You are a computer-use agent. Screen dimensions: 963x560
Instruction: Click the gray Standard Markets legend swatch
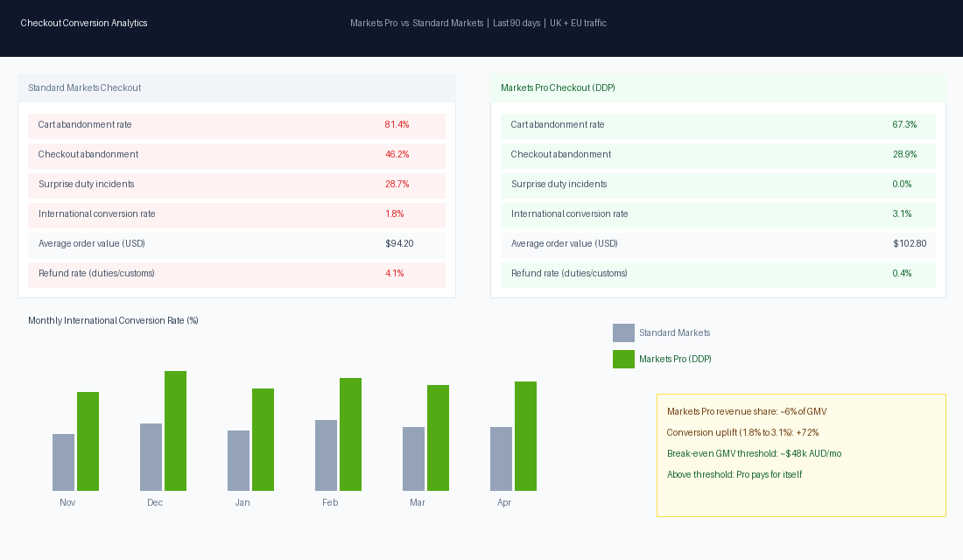tap(623, 332)
